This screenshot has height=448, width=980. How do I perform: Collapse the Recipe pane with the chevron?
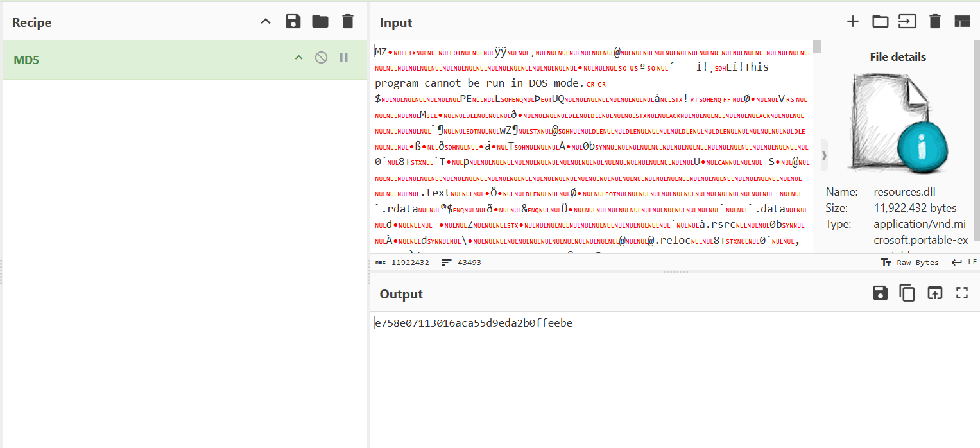pos(266,22)
